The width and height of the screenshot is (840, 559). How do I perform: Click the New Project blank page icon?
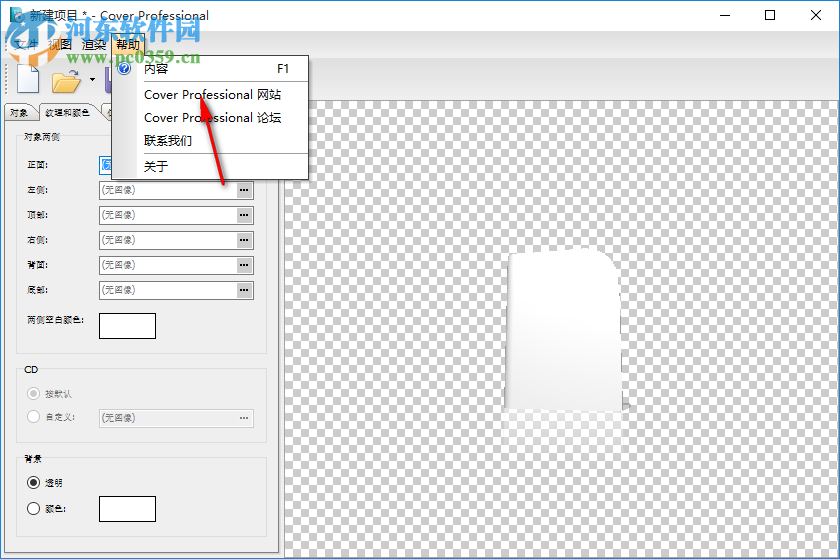click(x=28, y=79)
